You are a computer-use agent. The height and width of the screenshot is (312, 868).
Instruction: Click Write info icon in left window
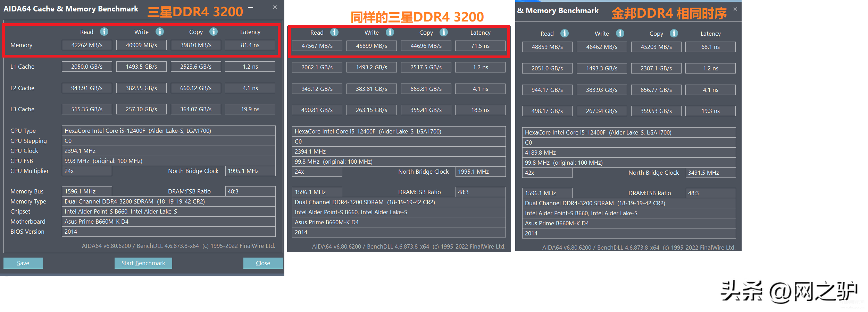point(160,32)
